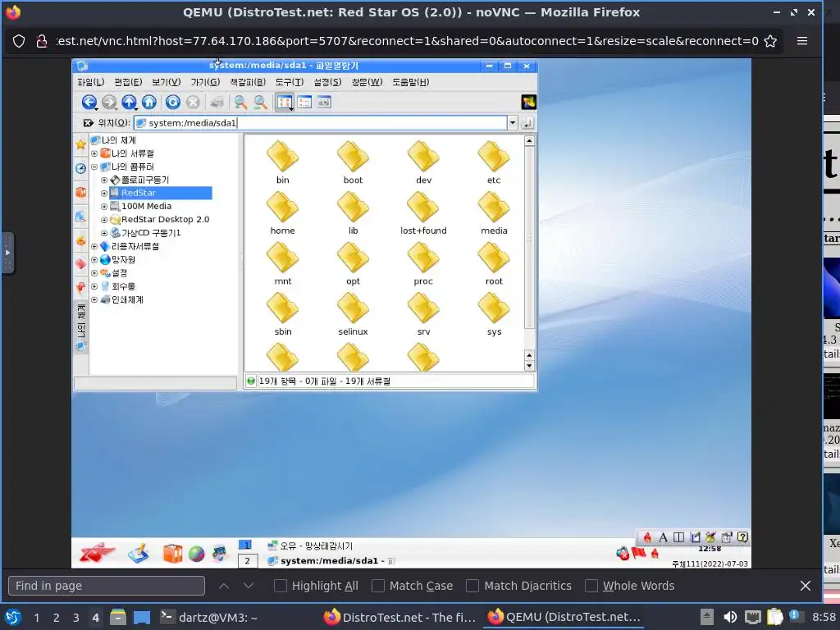Switch to detailed list view
Viewport: 840px width, 630px height.
304,103
